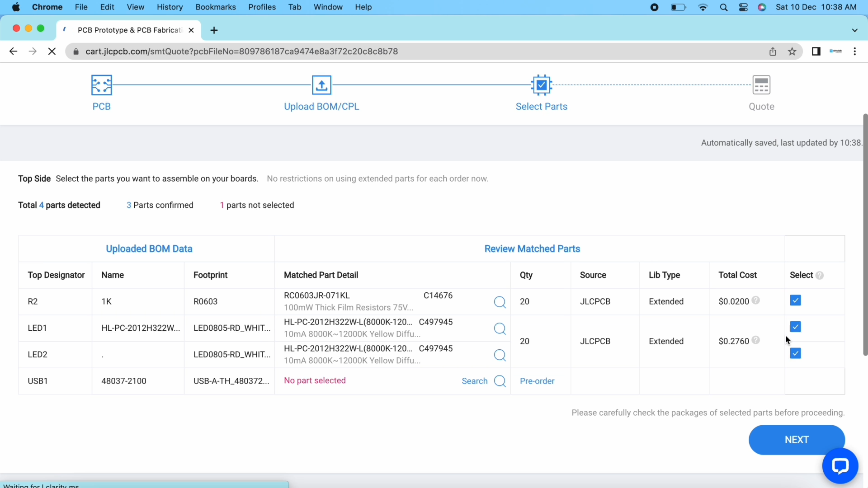Screen dimensions: 868x488
Task: Close the PCB Prototype tab
Action: (191, 30)
